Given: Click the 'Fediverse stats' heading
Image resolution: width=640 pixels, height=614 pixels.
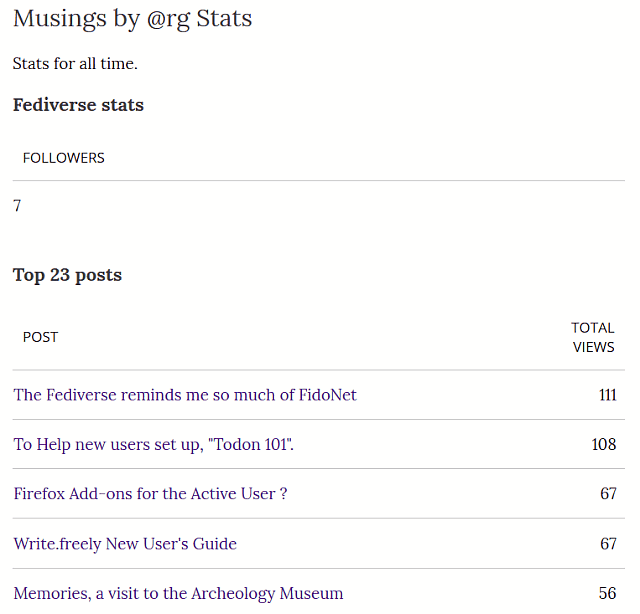Looking at the screenshot, I should tap(78, 105).
